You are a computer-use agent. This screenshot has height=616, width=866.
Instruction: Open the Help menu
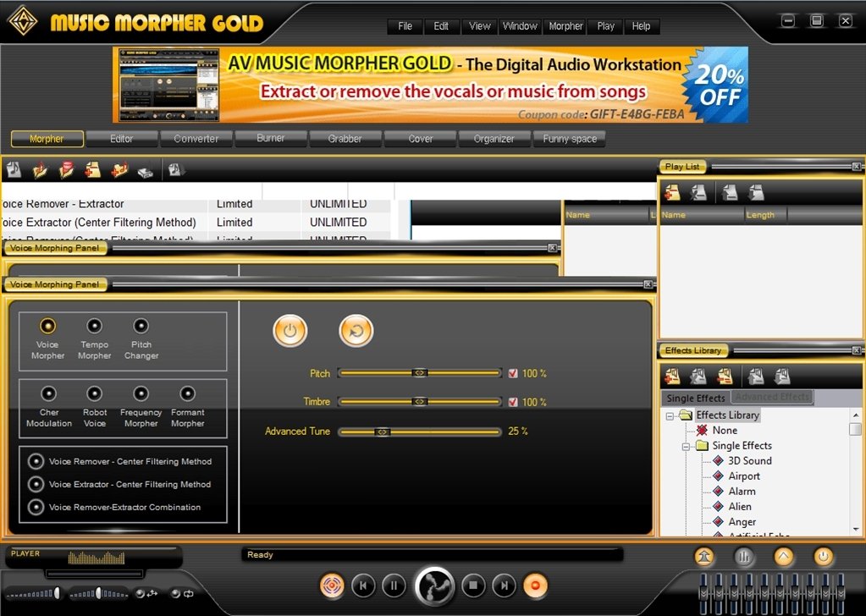point(641,26)
